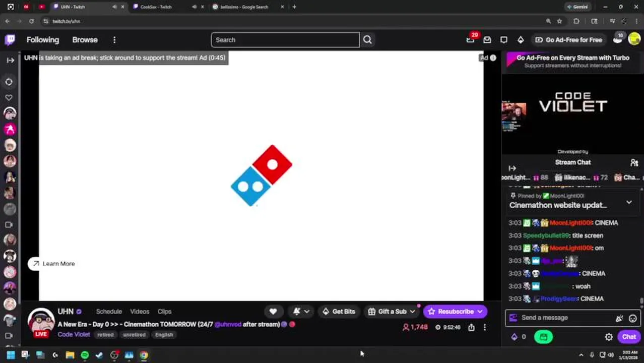The image size is (644, 363).
Task: Open File Explorer from the taskbar
Action: [x=70, y=355]
